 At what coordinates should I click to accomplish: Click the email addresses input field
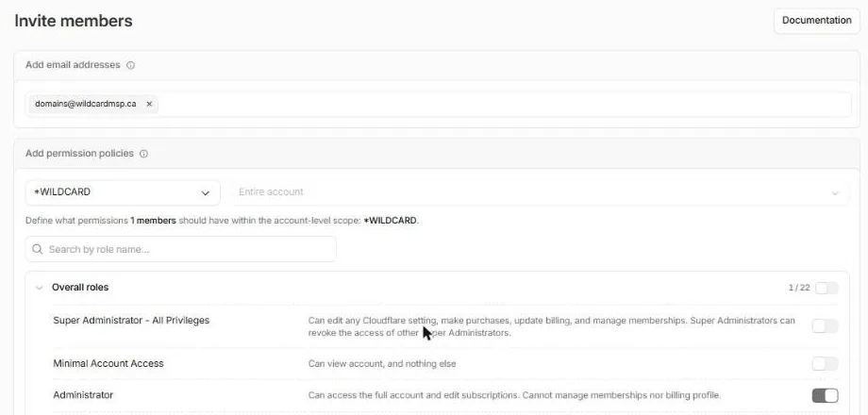click(438, 105)
